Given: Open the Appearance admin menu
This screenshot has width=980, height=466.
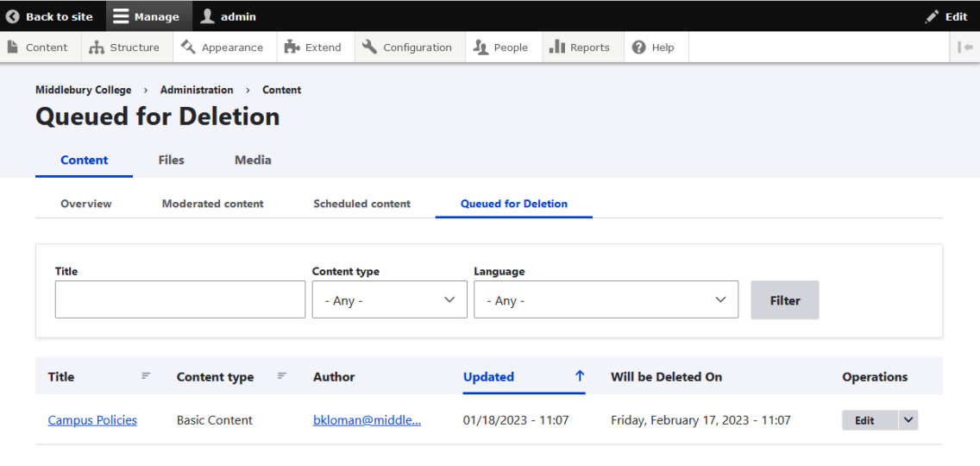Looking at the screenshot, I should pos(225,47).
